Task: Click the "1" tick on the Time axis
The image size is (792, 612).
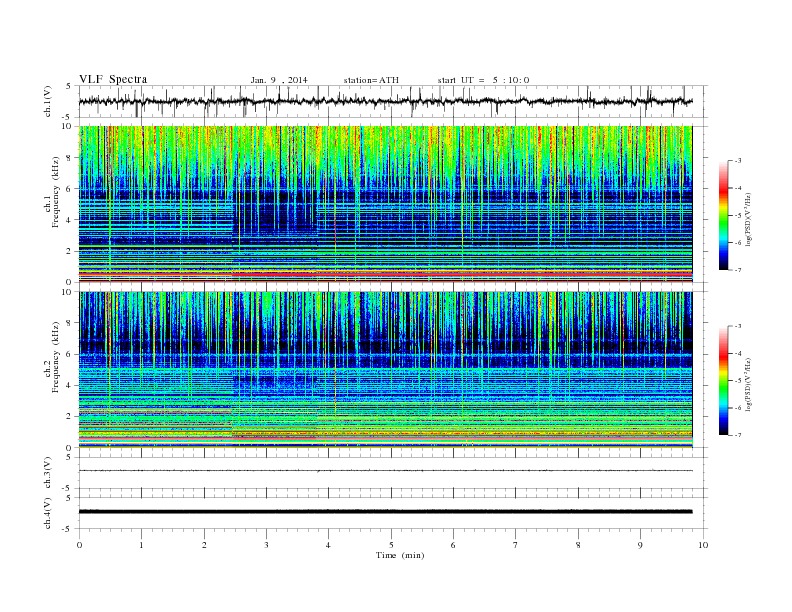Action: tap(141, 545)
